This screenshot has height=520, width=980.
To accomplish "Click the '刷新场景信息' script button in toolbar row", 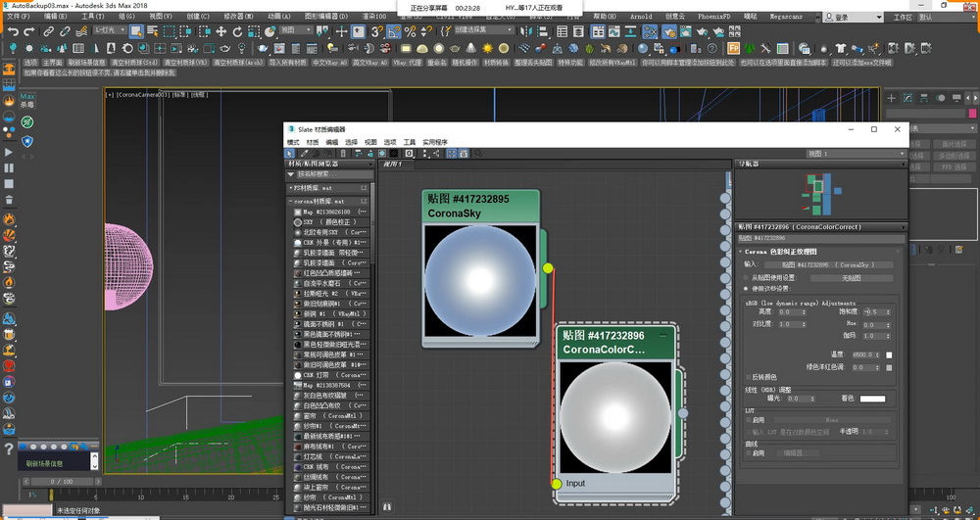I will click(x=87, y=63).
